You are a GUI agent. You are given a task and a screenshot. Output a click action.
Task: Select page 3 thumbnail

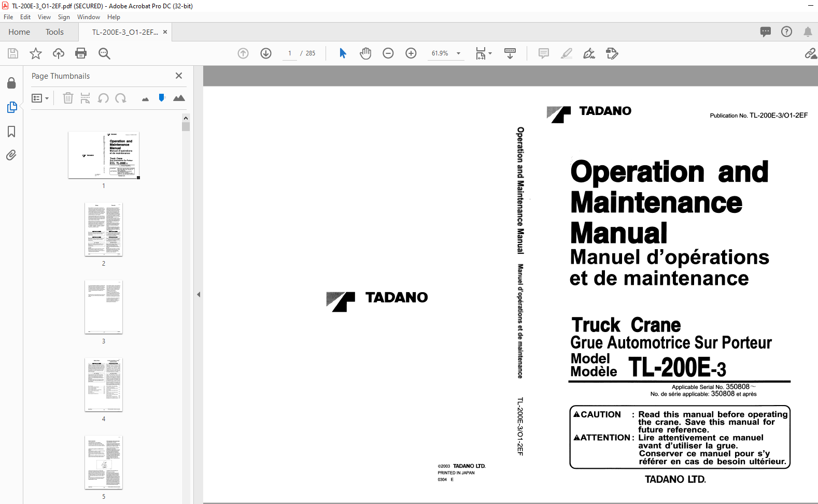coord(104,307)
